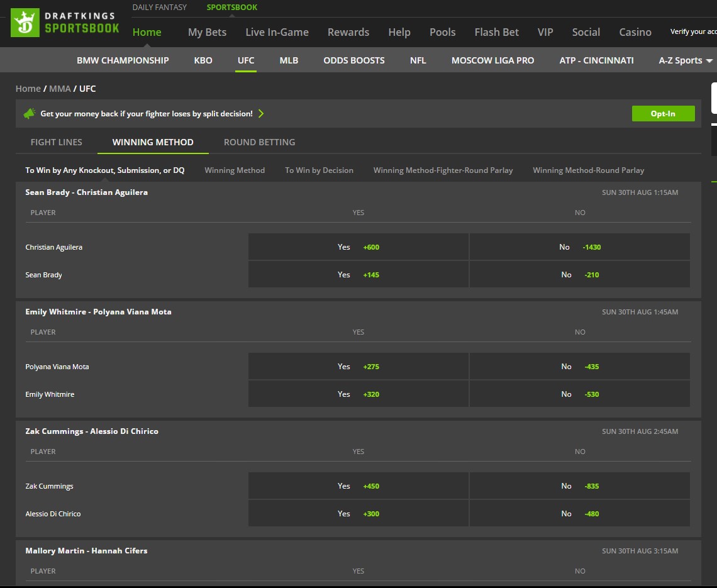Image resolution: width=717 pixels, height=588 pixels.
Task: Bet Yes +275 on Polyana Viana Mota
Action: [358, 367]
